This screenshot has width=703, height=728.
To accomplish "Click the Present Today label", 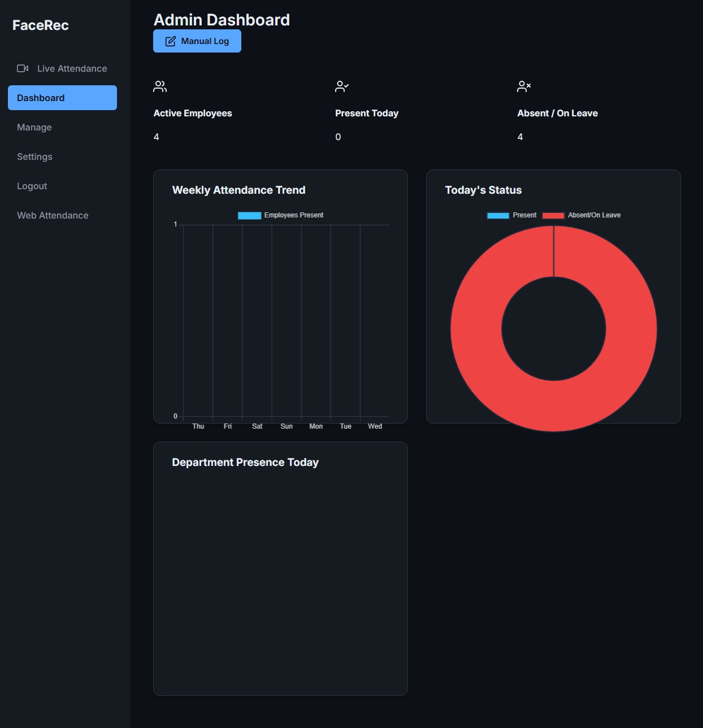I will (x=367, y=113).
